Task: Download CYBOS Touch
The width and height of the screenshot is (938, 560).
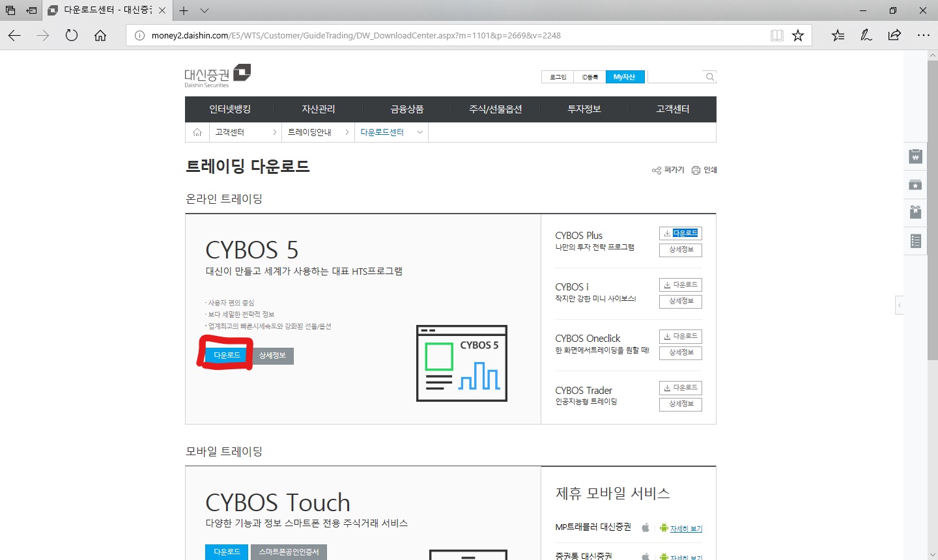Action: 227,552
